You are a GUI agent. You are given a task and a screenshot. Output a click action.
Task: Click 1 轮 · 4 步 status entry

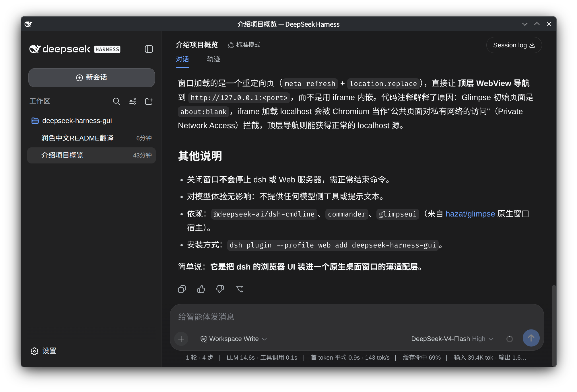[x=199, y=358]
